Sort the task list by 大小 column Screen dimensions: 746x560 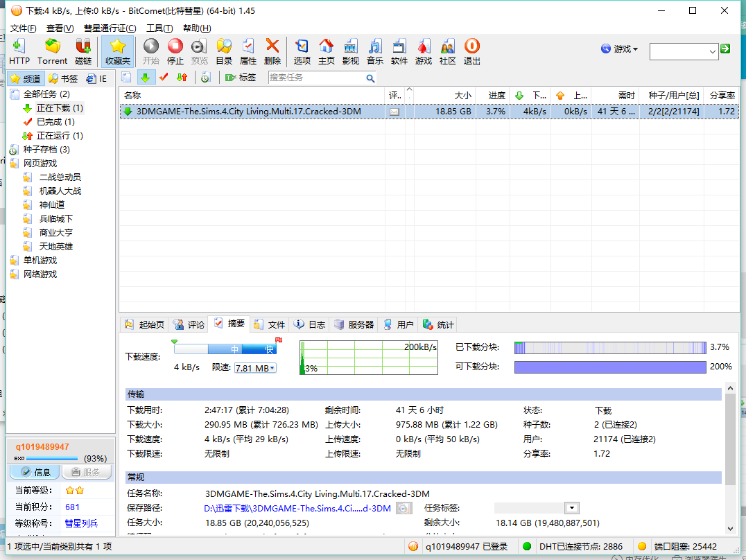pos(444,96)
